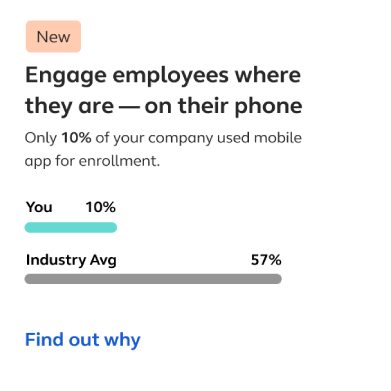Click the 10% value above the teal bar
The image size is (391, 391).
(x=101, y=207)
